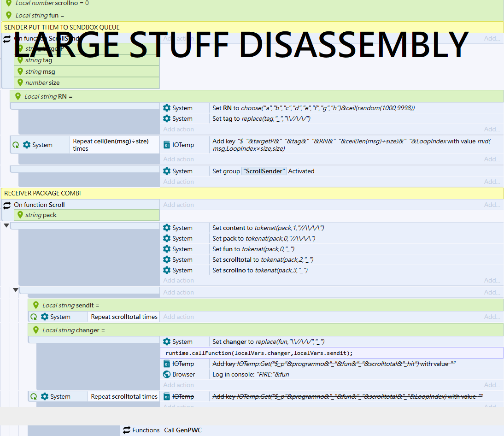Click System gear for 'Set changer to replace' action
The width and height of the screenshot is (504, 436).
click(166, 342)
